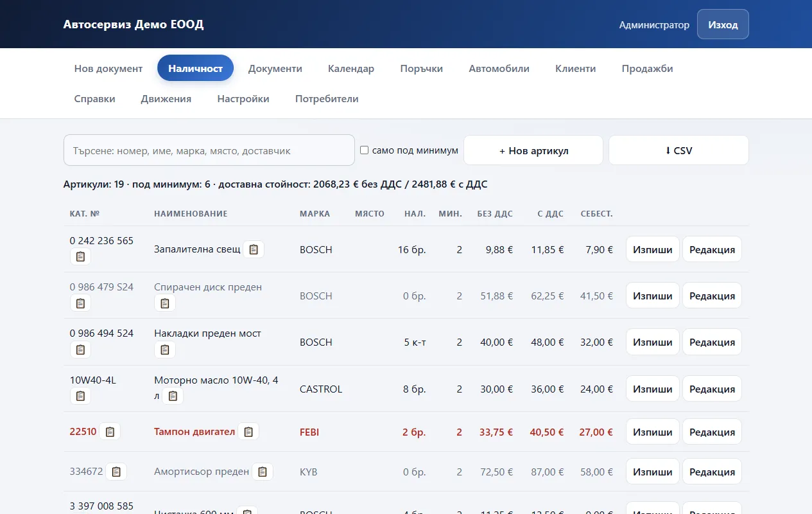Click Редакция for Запалителна свещ

712,249
